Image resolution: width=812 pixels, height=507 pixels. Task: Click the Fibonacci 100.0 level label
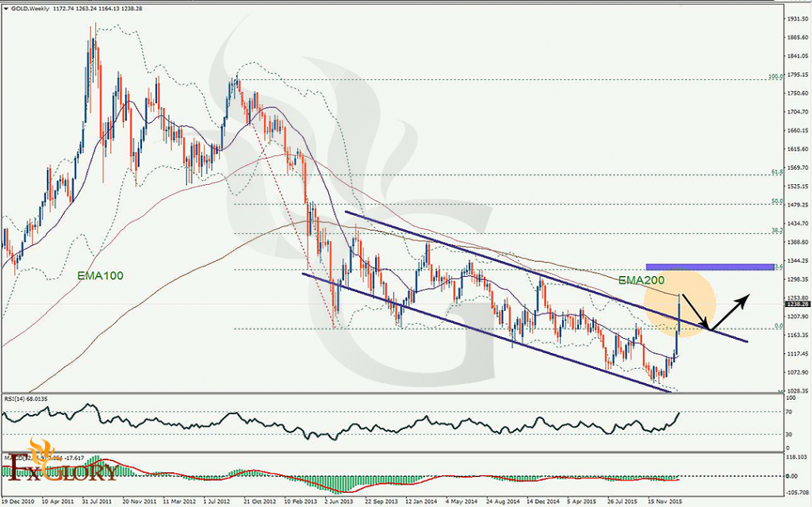pos(776,77)
